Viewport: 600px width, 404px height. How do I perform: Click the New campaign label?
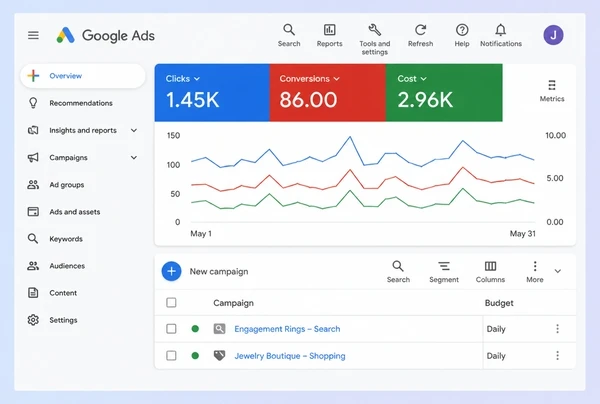click(219, 271)
